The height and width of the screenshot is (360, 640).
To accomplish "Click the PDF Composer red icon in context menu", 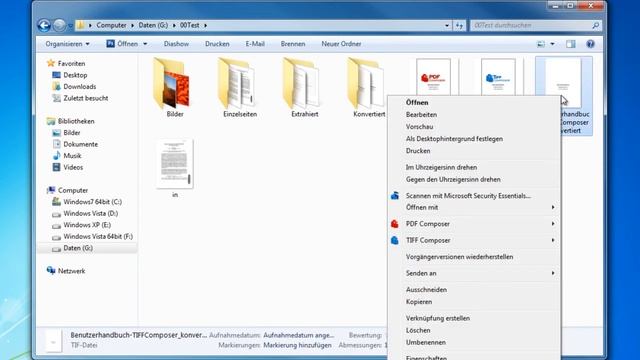I will tap(395, 224).
